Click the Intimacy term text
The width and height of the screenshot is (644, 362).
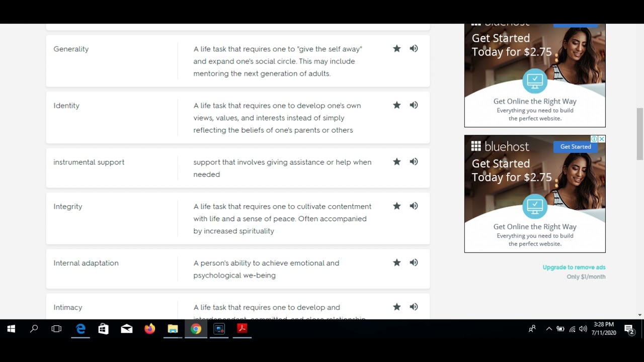[x=68, y=307]
